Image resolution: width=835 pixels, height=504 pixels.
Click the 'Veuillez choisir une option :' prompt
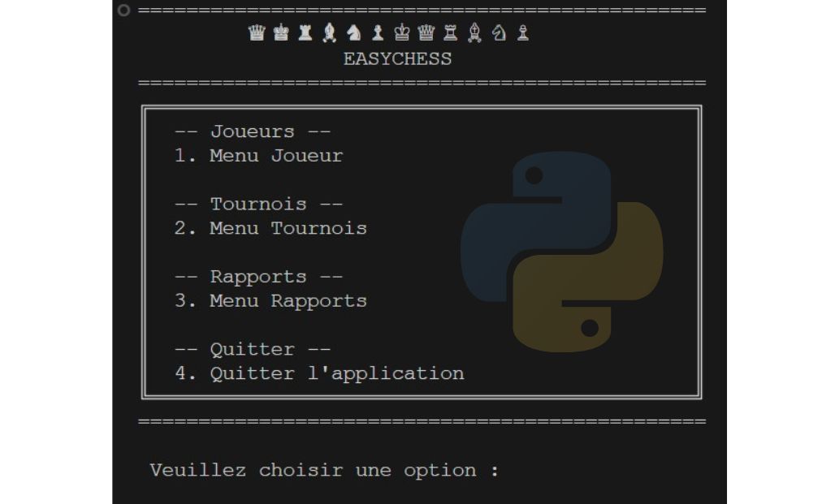tap(324, 471)
